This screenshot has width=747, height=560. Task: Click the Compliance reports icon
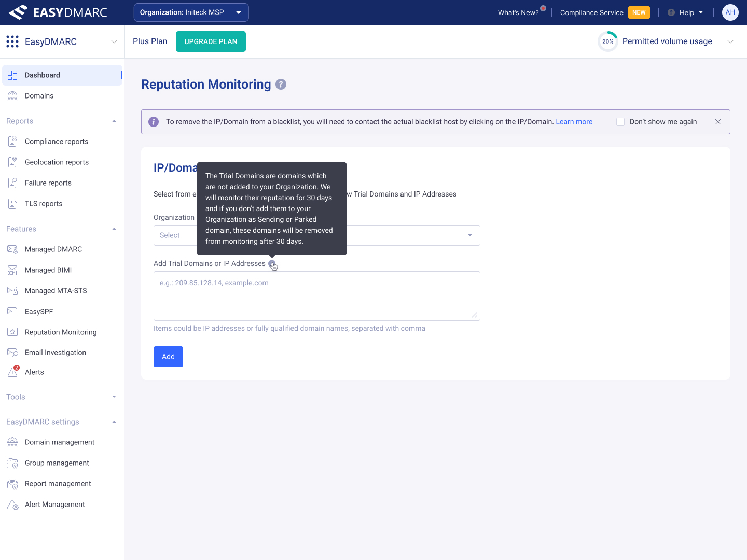[12, 142]
